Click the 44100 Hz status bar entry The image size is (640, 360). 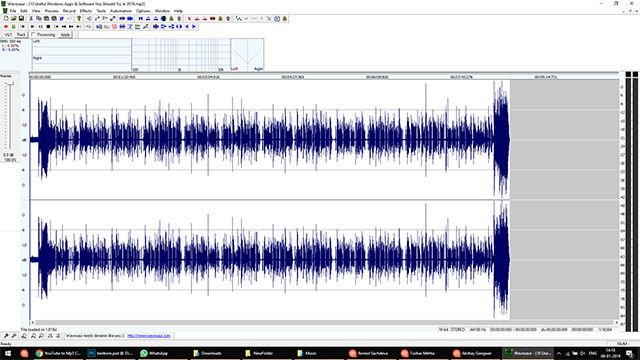pyautogui.click(x=478, y=329)
